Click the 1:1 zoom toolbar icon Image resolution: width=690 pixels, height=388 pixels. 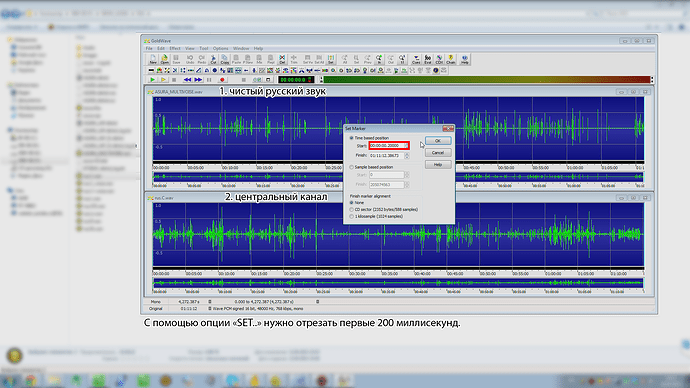[x=402, y=59]
